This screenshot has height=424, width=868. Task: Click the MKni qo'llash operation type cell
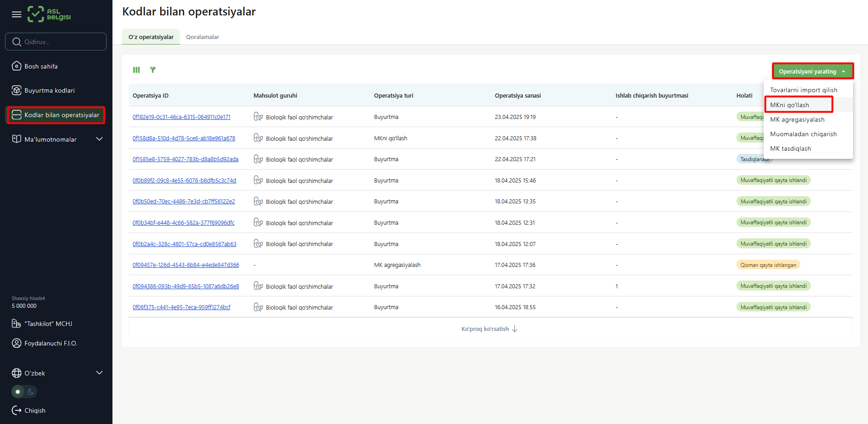(x=390, y=138)
